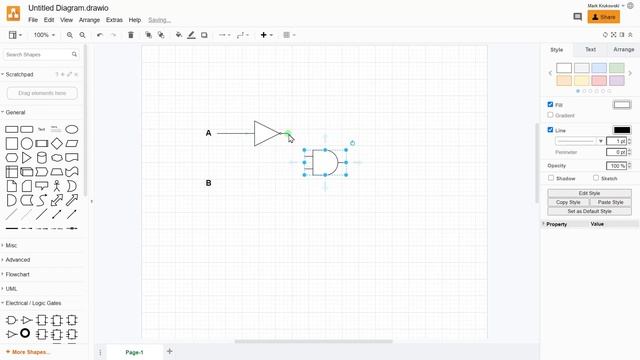Open the line color pencil tool
The height and width of the screenshot is (360, 640).
point(191,35)
